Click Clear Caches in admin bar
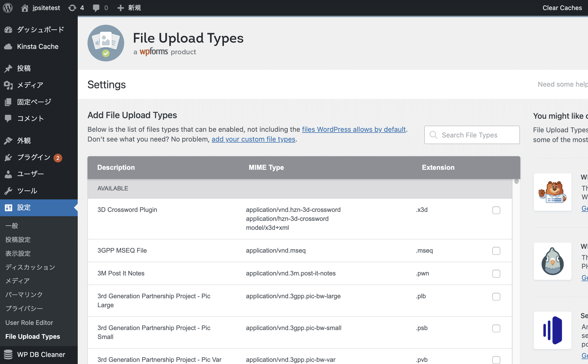This screenshot has height=364, width=588. click(562, 8)
